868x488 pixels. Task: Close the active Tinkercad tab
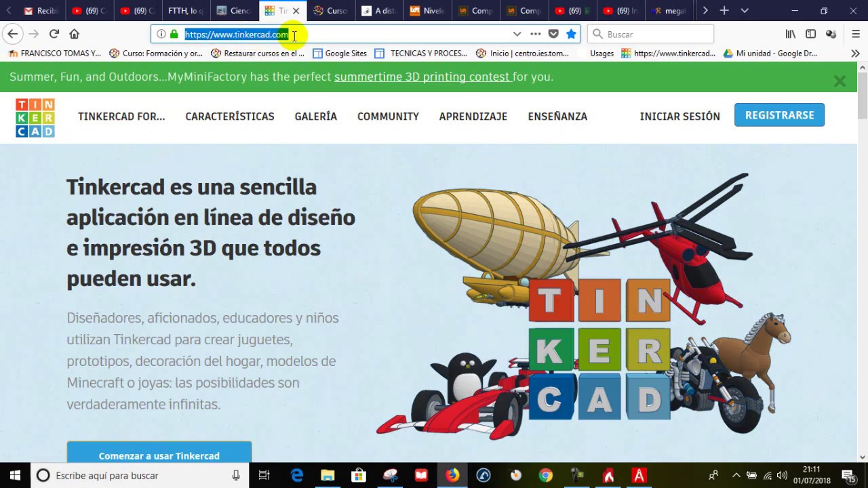tap(296, 11)
